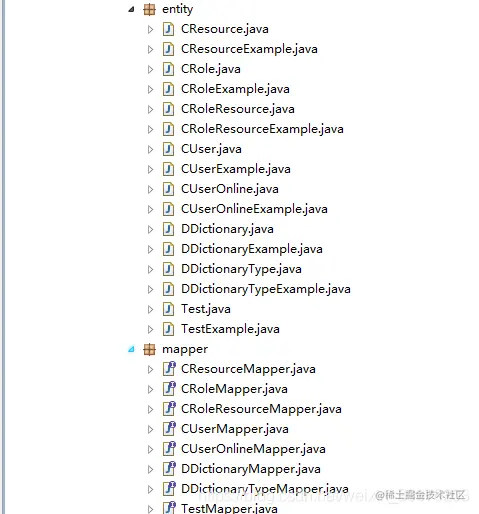Image resolution: width=479 pixels, height=514 pixels.
Task: Click the CRoleResourceMapper.java interface icon
Action: coord(169,409)
